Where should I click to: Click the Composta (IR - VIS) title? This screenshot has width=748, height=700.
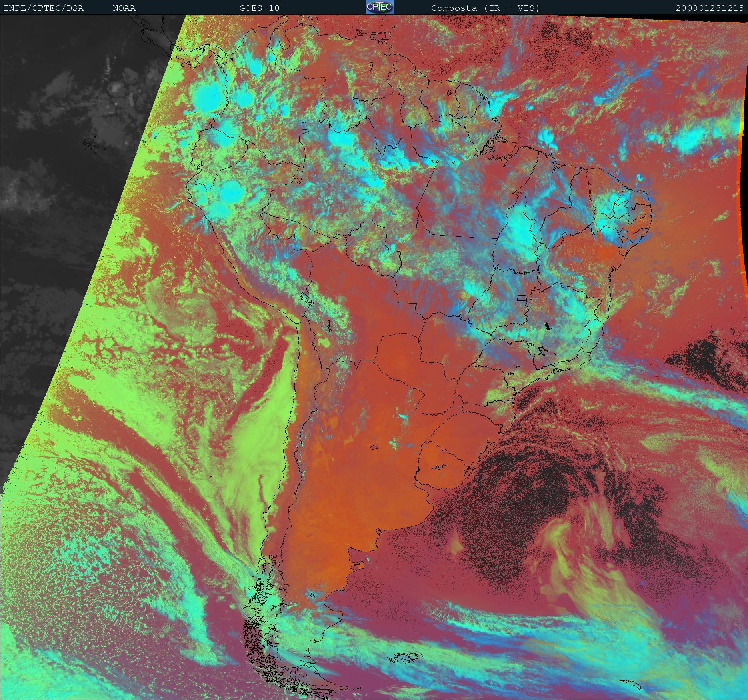click(485, 8)
